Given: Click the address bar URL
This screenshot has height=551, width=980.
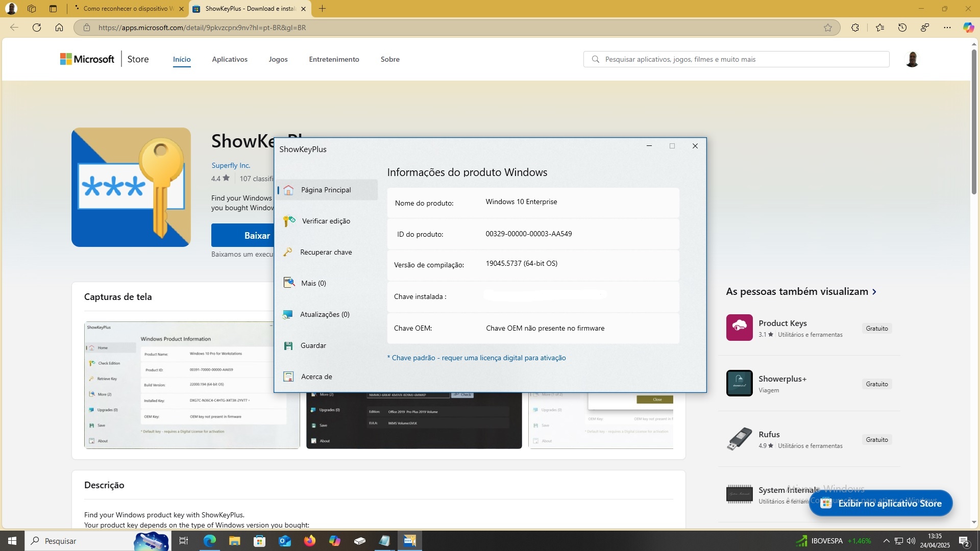Looking at the screenshot, I should click(x=202, y=28).
